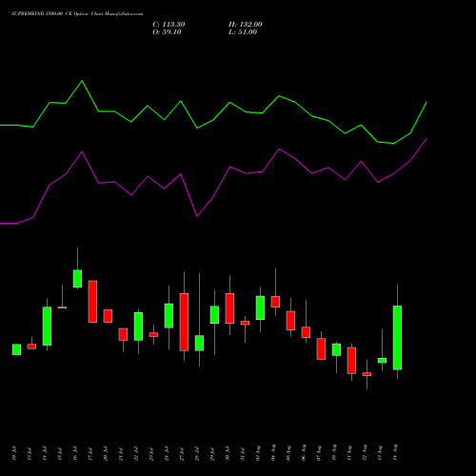
Task: Select the green candle above 16 Jul
Action: click(77, 279)
